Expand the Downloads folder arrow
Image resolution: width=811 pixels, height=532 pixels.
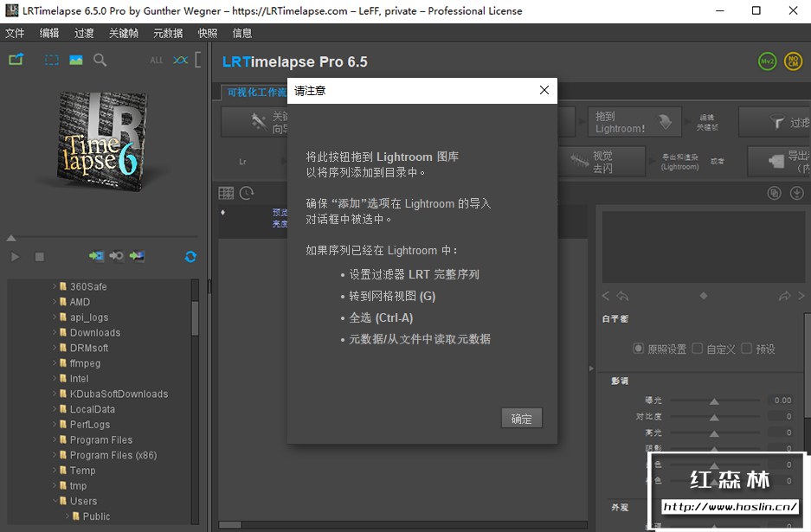(55, 332)
